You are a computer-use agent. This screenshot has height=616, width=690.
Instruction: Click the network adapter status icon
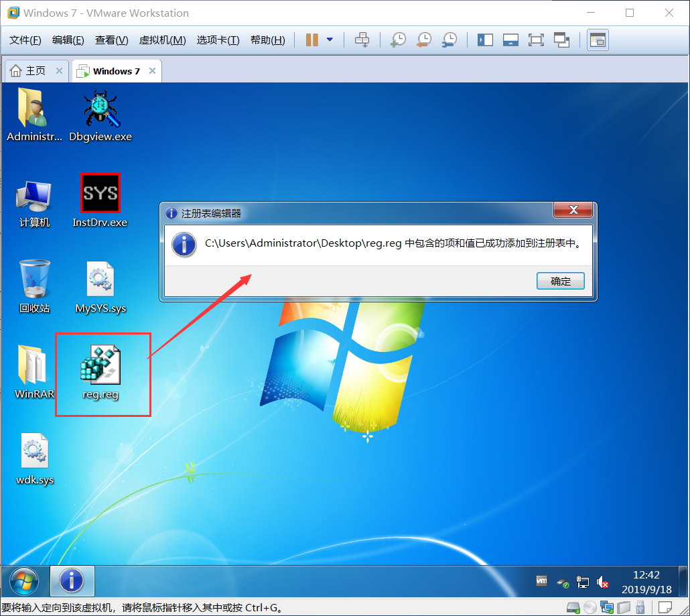click(607, 608)
